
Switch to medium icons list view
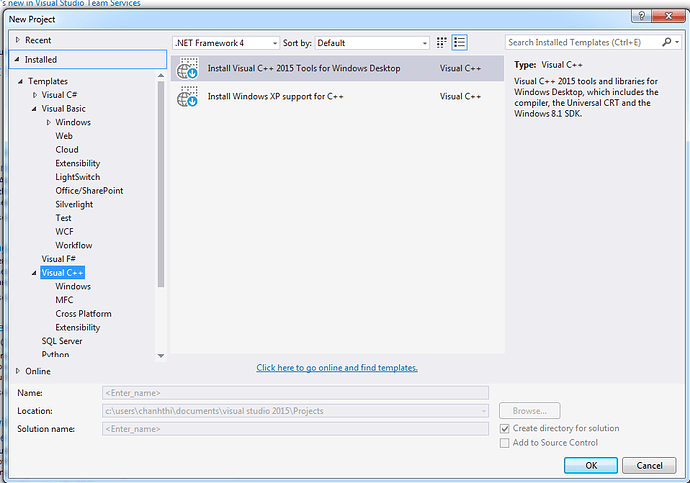[459, 43]
